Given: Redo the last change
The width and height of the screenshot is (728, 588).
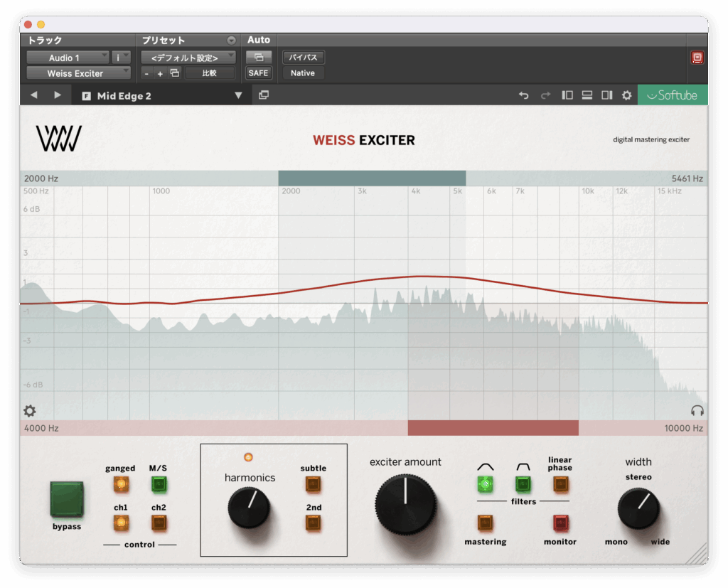Looking at the screenshot, I should coord(545,95).
